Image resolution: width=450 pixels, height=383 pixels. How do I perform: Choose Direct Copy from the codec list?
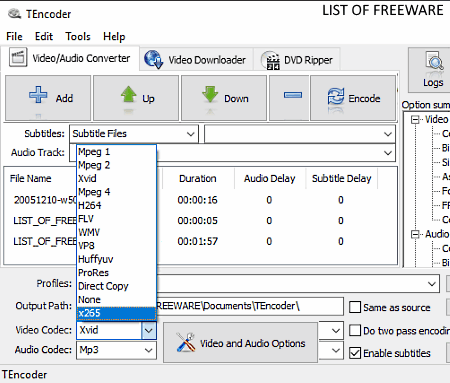point(116,286)
